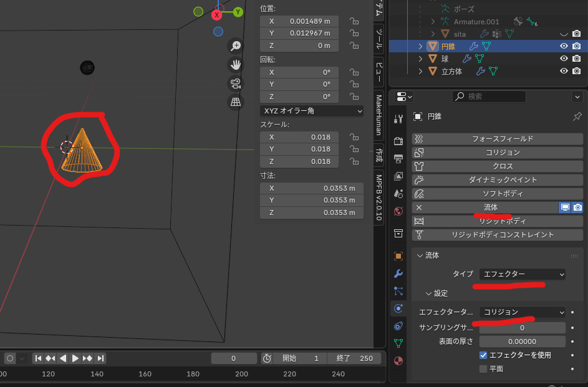Image resolution: width=588 pixels, height=387 pixels.
Task: Open the MPFB v2.0.10 sidebar tab
Action: click(x=378, y=194)
